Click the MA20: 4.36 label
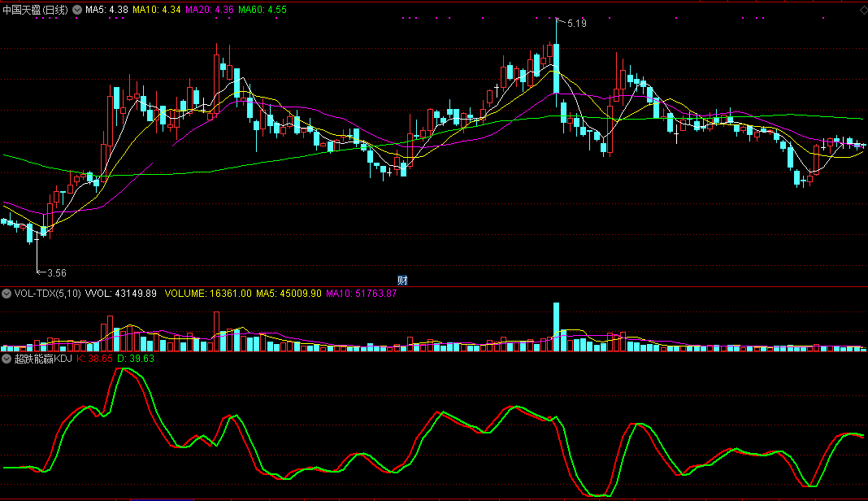Screen dimensions: 868x501 pyautogui.click(x=209, y=10)
